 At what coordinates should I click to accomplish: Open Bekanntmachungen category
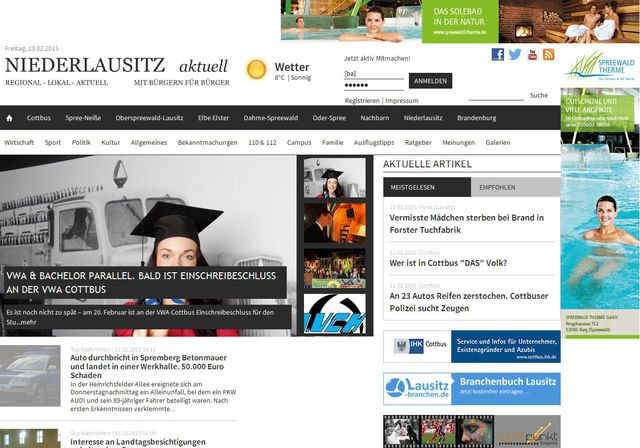(x=207, y=142)
